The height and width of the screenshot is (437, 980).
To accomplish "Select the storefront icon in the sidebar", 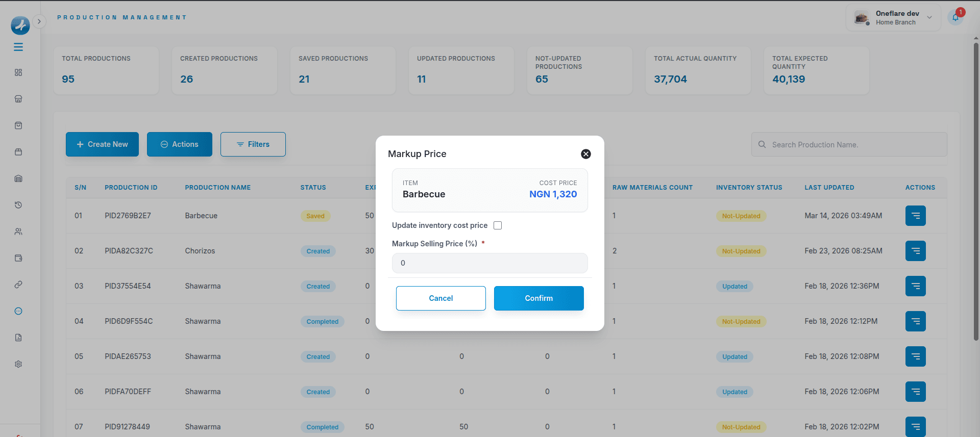I will point(18,98).
